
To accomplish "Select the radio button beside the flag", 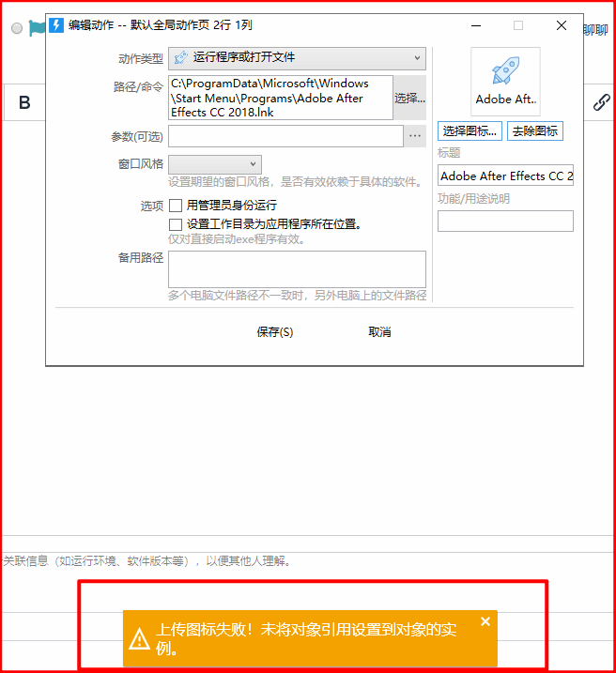I will 17,28.
